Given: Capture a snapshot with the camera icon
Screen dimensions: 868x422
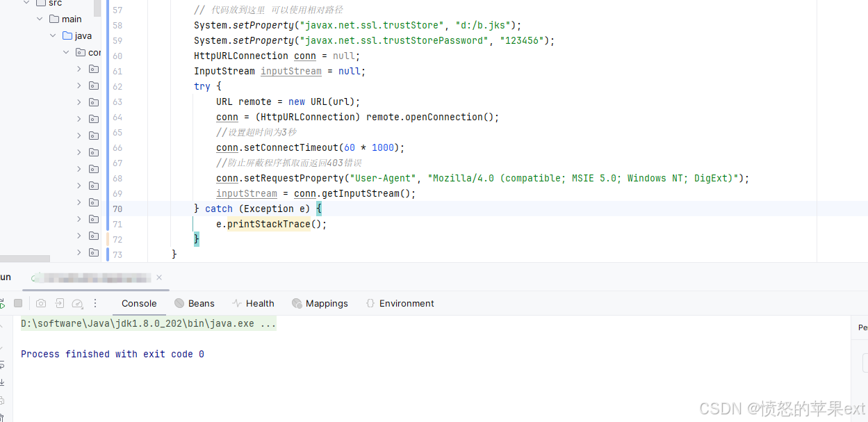Looking at the screenshot, I should point(41,303).
